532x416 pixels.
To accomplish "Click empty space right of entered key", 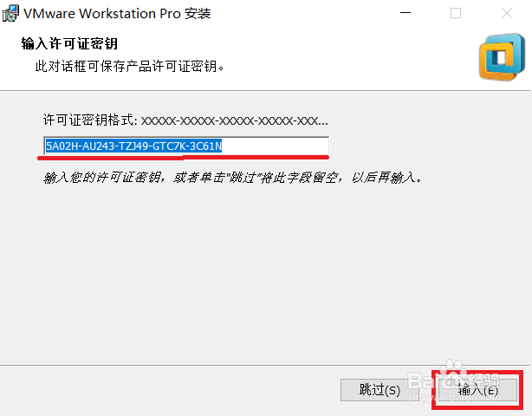I will tap(275, 146).
